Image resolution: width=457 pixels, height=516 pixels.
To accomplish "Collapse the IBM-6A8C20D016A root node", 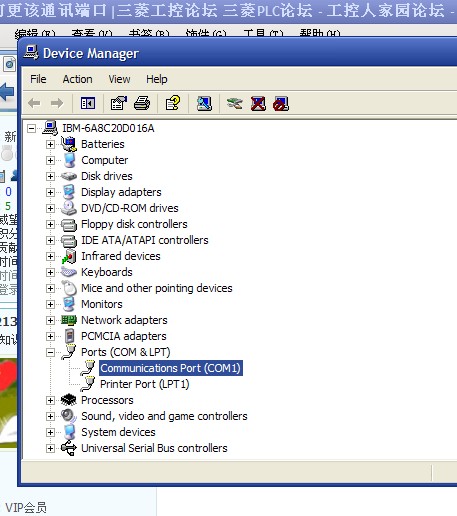I will click(31, 128).
